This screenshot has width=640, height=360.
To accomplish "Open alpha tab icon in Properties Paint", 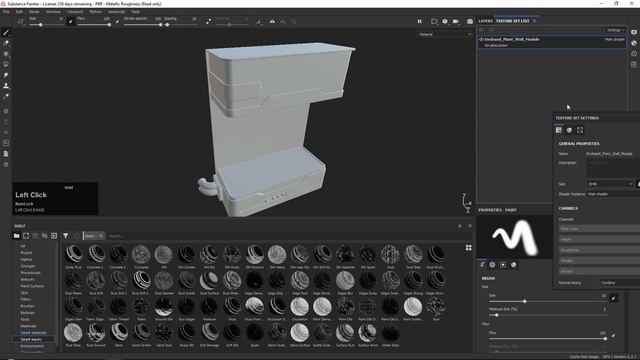I will (x=492, y=264).
